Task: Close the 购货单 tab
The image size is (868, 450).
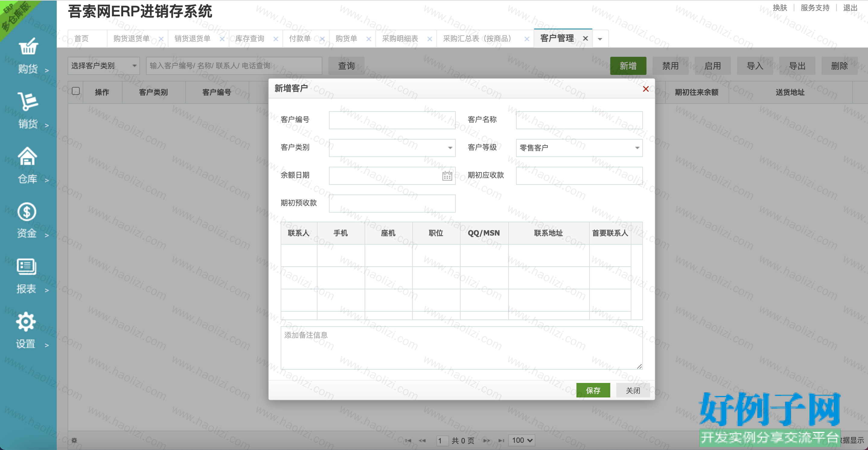Action: pos(369,39)
